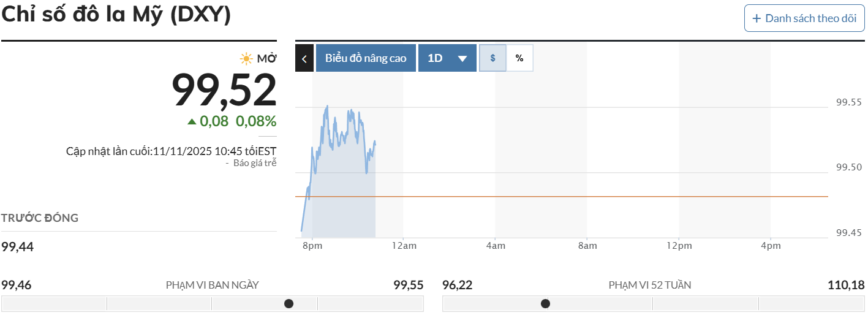Screen dimensions: 868x315
Task: Open the Biểu đồ nâng cao chart
Action: pyautogui.click(x=366, y=58)
